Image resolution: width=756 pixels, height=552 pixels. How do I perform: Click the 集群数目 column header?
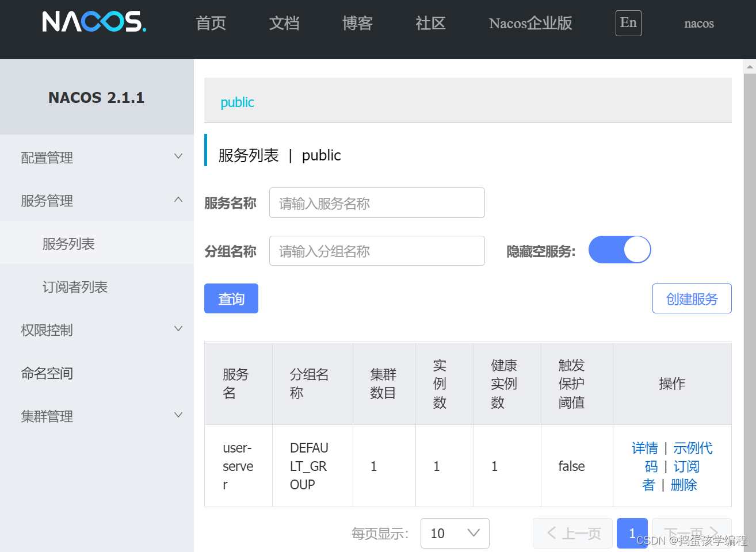coord(384,384)
